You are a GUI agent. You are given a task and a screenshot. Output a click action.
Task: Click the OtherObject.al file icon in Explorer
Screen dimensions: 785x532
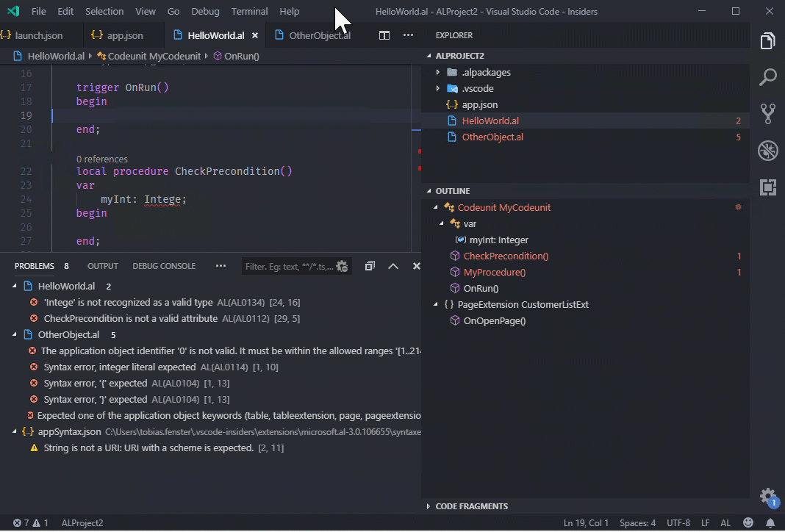(x=451, y=137)
